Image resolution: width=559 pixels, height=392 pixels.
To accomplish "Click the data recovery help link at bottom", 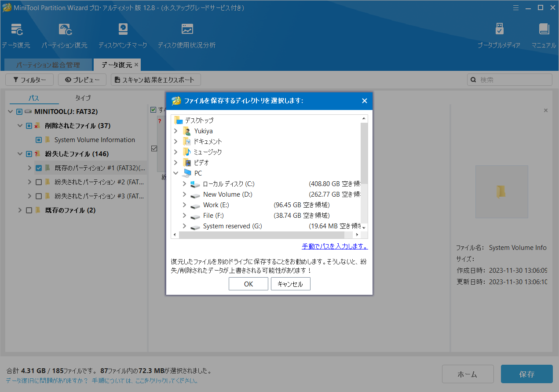I will [102, 381].
